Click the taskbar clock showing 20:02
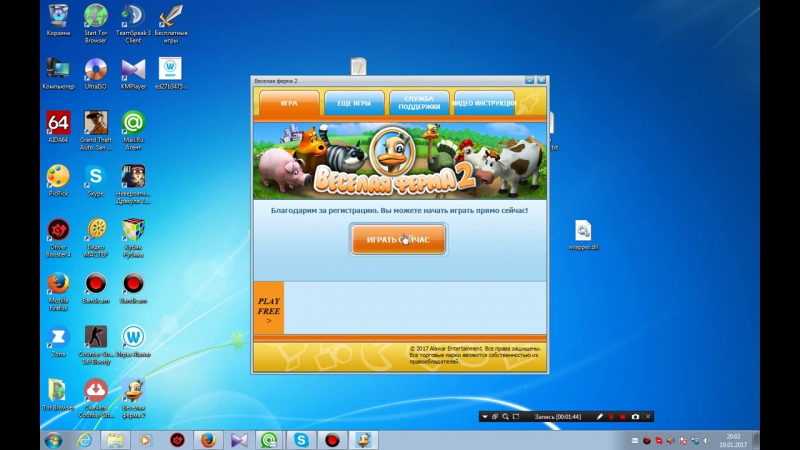This screenshot has width=800, height=450. [734, 439]
